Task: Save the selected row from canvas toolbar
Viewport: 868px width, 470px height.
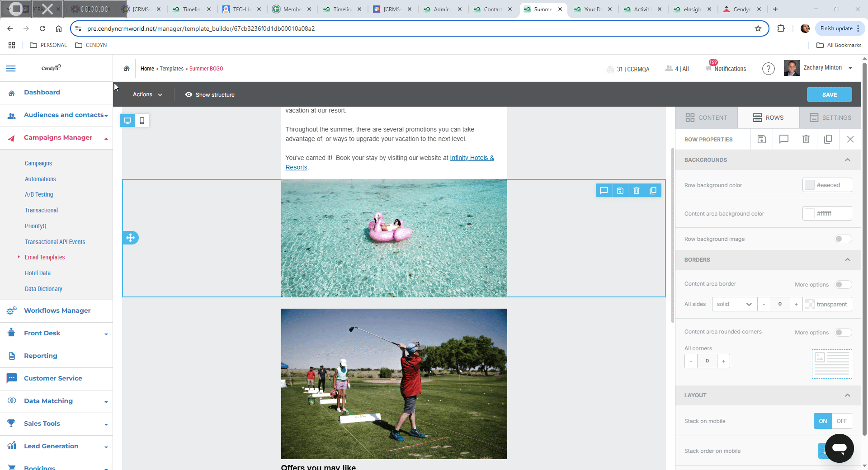Action: click(x=620, y=191)
